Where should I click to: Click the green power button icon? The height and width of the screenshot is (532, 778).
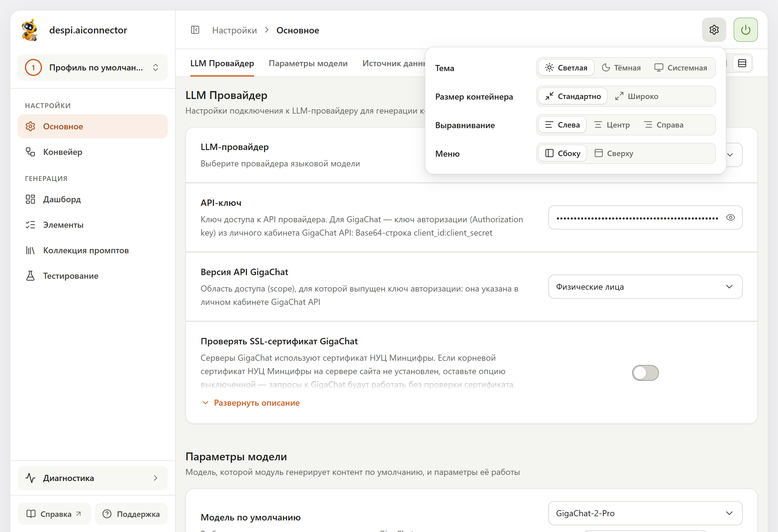tap(745, 30)
